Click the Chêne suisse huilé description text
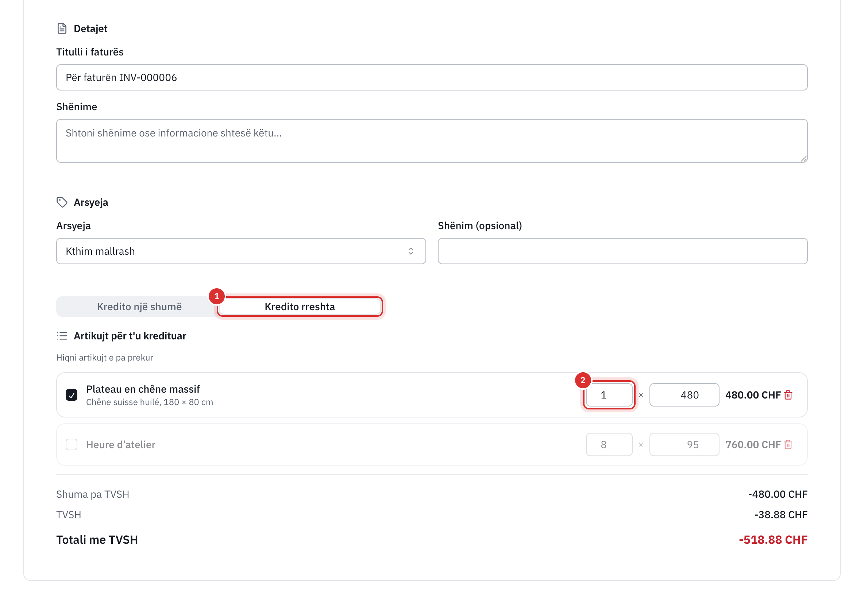Image resolution: width=864 pixels, height=616 pixels. (150, 402)
